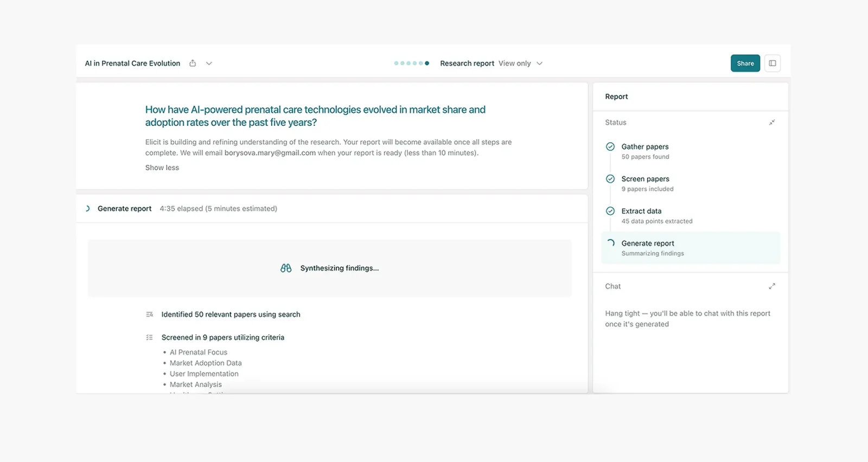
Task: Click the share/export icon beside the title
Action: pos(193,63)
